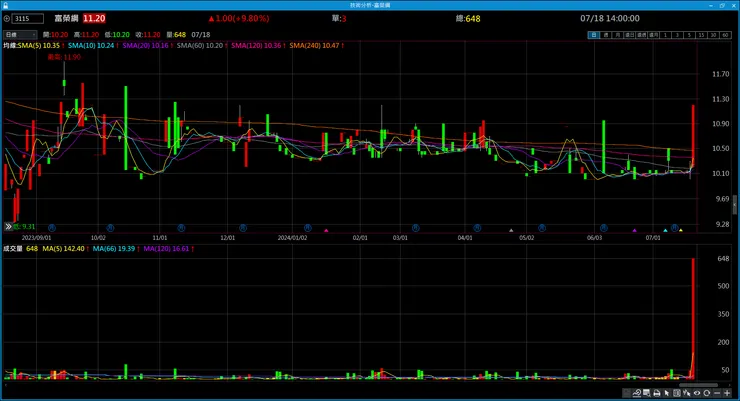This screenshot has height=401, width=740.
Task: Switch to the 60-minute chart tab
Action: point(725,35)
